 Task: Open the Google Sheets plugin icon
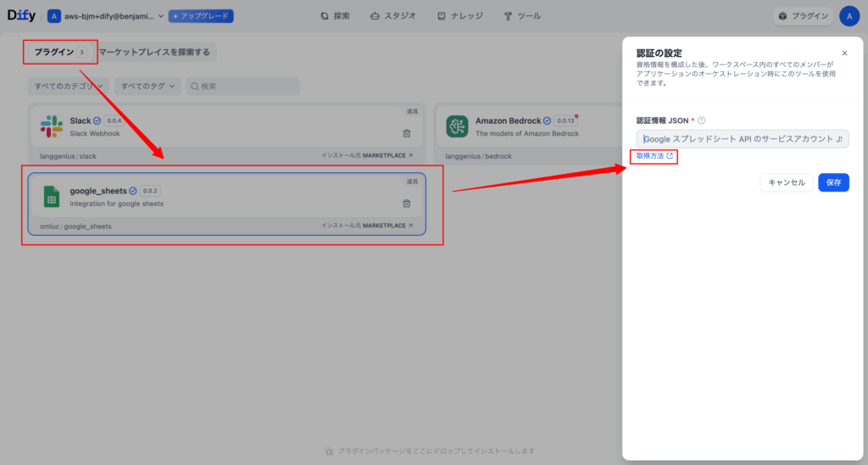click(x=52, y=197)
